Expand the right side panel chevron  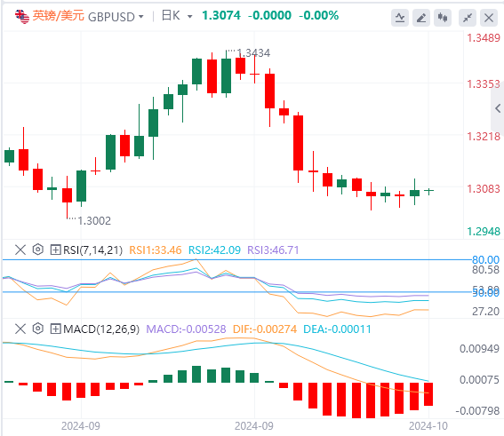[498, 108]
